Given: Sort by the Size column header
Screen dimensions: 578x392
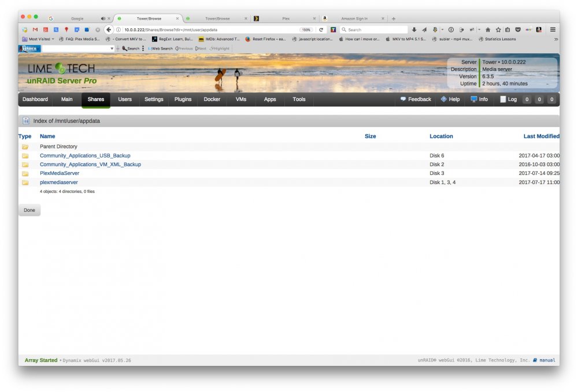Looking at the screenshot, I should tap(370, 136).
